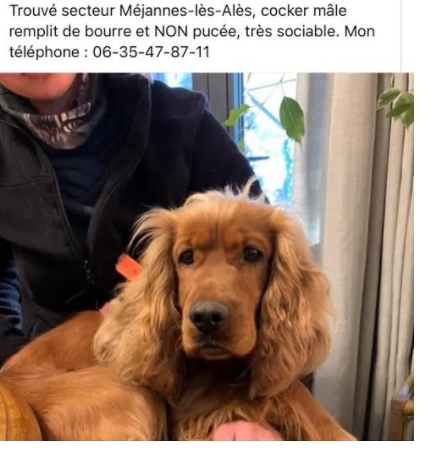Viewport: 434px width, 457px height.
Task: Click the dog's left eye in the photo
Action: pyautogui.click(x=187, y=257)
